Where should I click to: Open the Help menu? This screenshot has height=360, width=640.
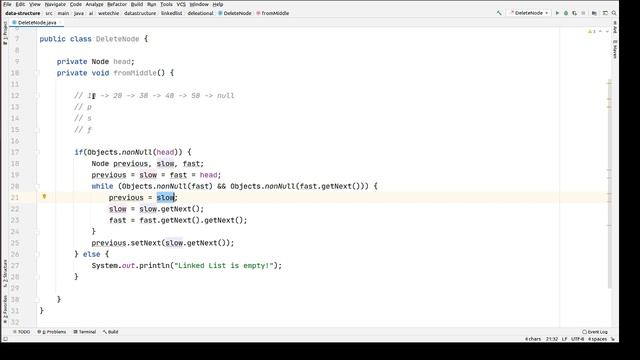coord(218,4)
